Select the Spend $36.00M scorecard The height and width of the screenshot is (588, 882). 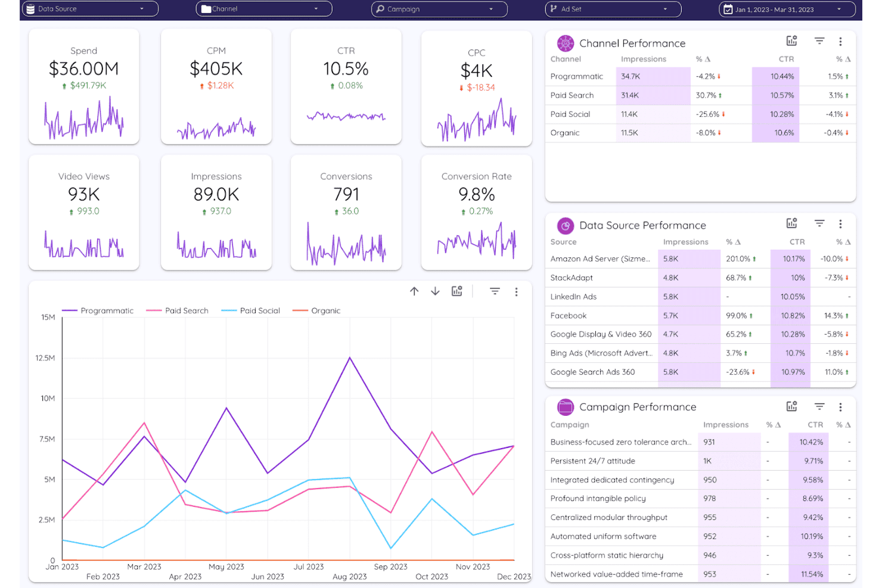point(84,86)
